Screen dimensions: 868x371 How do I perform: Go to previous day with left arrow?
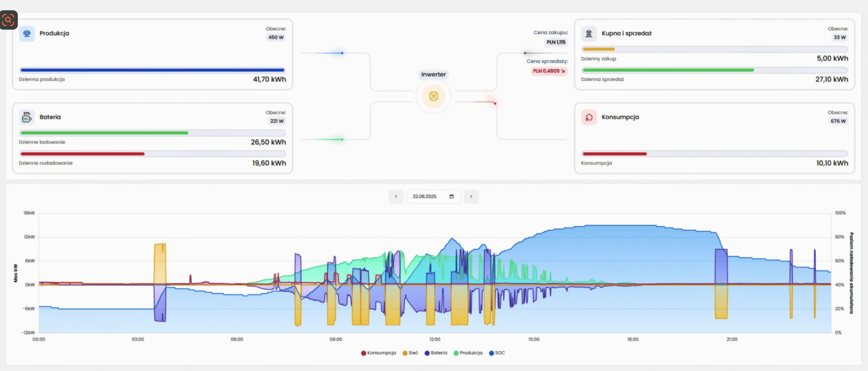(x=396, y=197)
